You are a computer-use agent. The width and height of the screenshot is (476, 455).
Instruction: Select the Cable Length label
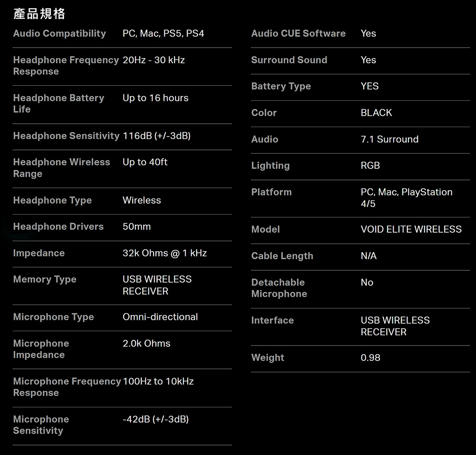pyautogui.click(x=282, y=256)
